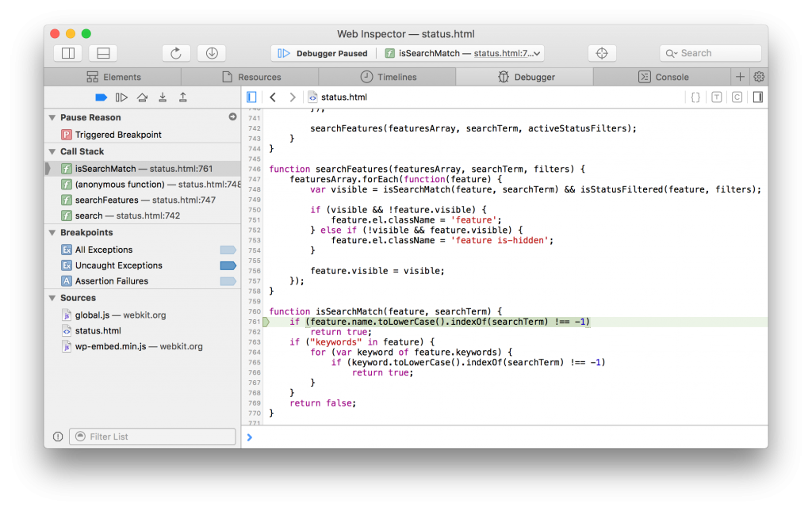Screen dimensions: 812x511
Task: Click the Debugger tab bug icon
Action: pyautogui.click(x=504, y=77)
